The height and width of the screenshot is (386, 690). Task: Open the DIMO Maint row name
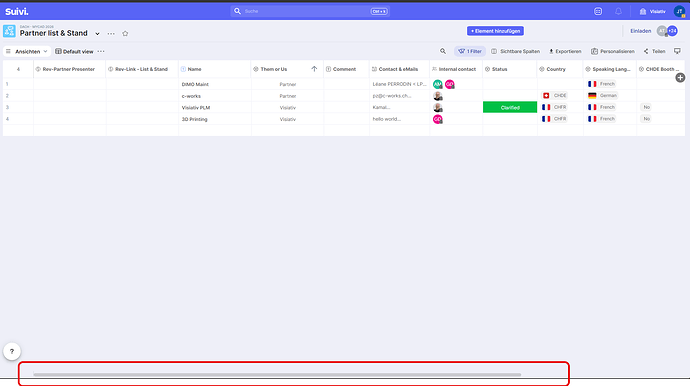click(195, 84)
